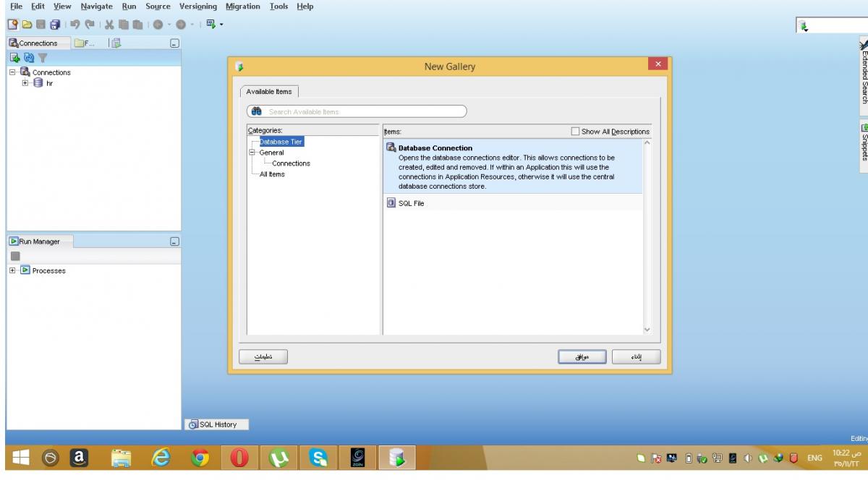Image resolution: width=868 pixels, height=488 pixels.
Task: Click the OK (موافق) button
Action: pos(582,357)
